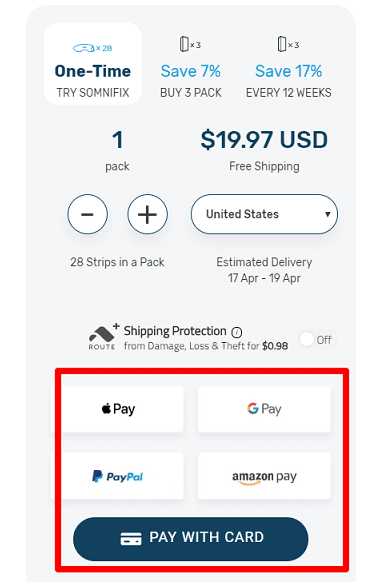Click the $0.98 shipping protection price text
390x582 pixels.
coord(275,346)
